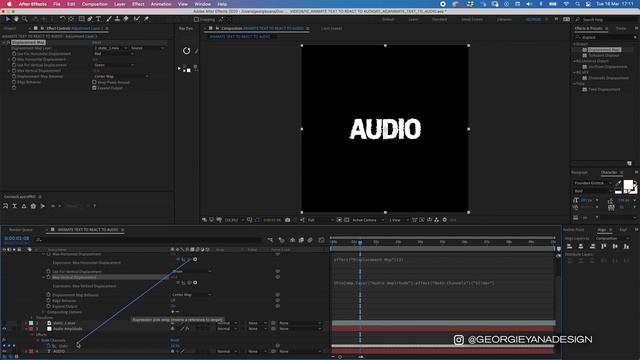
Task: Select the Hand tool
Action: click(16, 19)
